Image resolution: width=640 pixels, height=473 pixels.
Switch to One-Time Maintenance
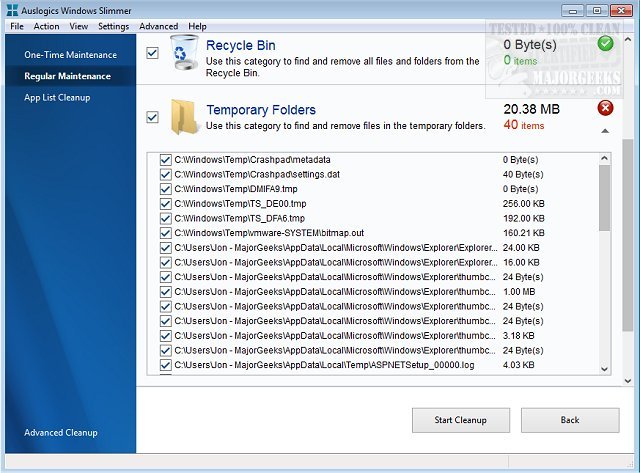tap(70, 55)
